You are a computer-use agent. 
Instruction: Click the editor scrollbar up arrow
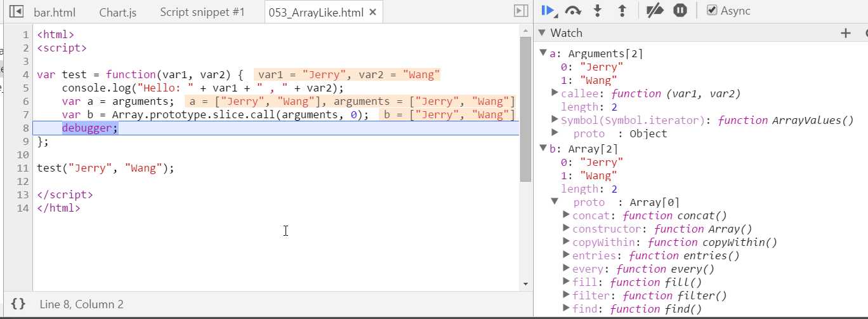(525, 29)
